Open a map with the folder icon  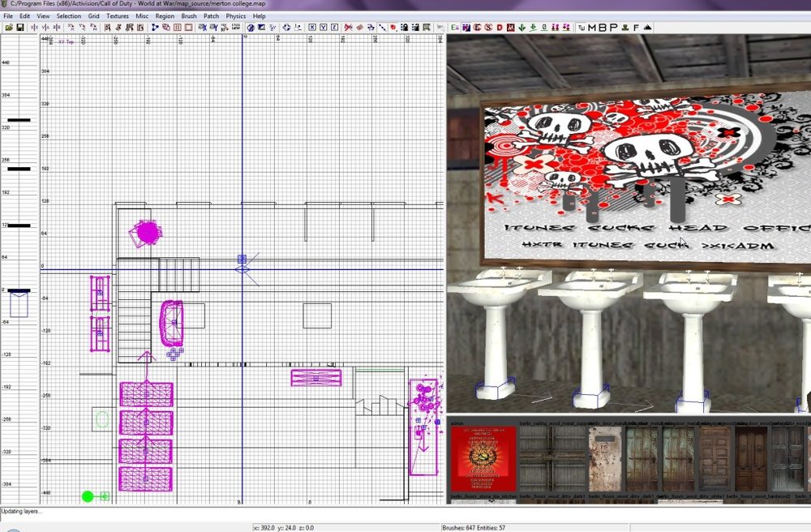click(x=8, y=28)
